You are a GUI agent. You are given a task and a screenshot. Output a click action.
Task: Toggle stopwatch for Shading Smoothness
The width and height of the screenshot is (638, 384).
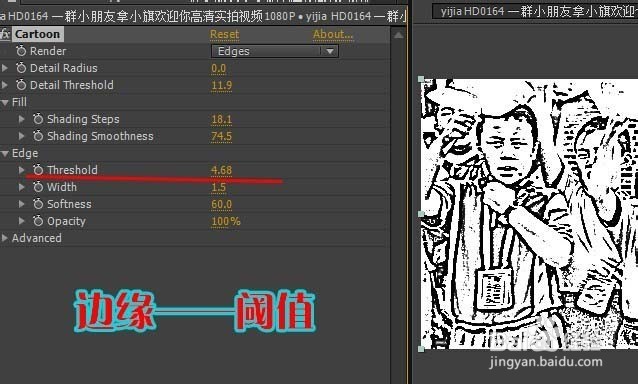[38, 136]
